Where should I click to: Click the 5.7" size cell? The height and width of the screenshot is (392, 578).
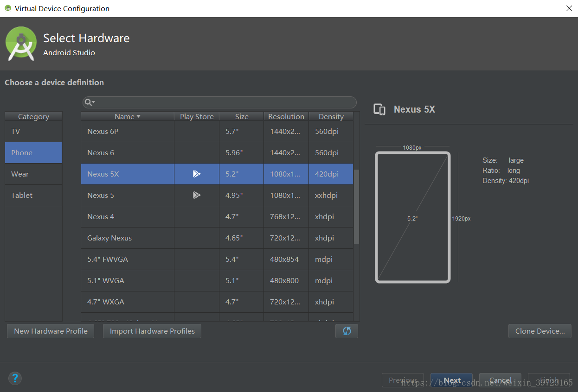click(x=241, y=132)
